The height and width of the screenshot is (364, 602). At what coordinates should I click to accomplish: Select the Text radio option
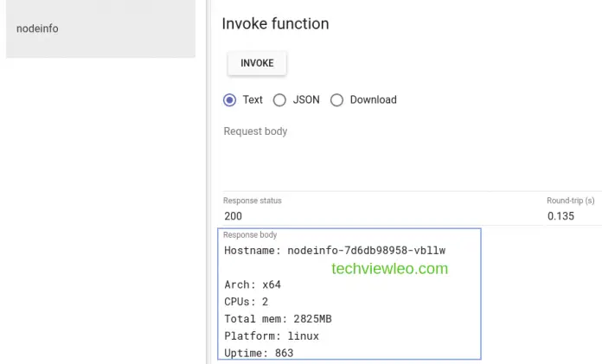(230, 100)
